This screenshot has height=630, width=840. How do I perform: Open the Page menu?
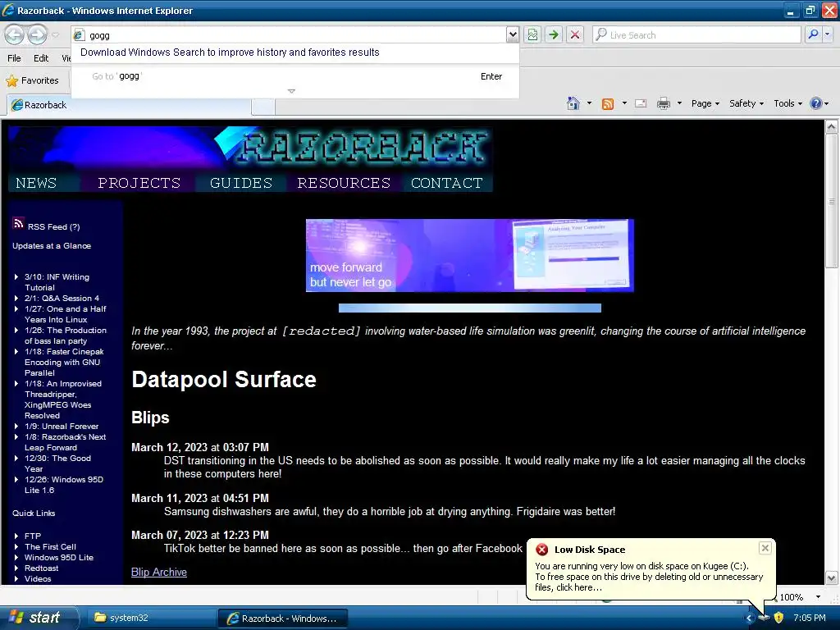pyautogui.click(x=705, y=103)
